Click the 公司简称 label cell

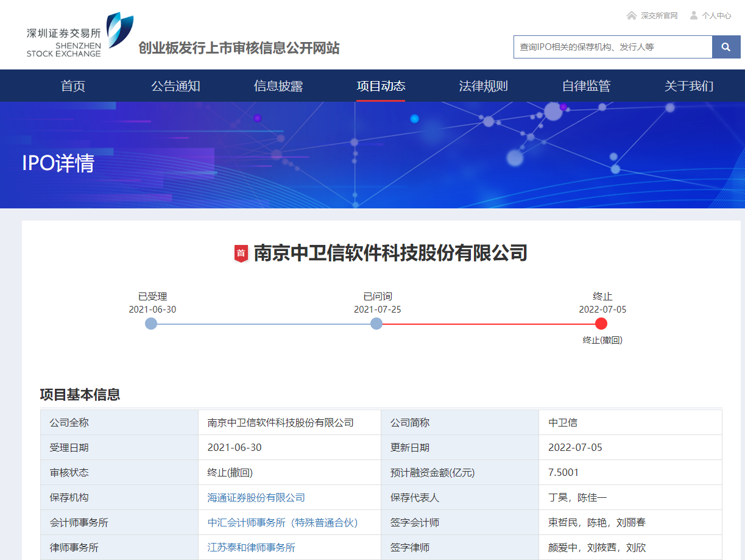point(460,422)
